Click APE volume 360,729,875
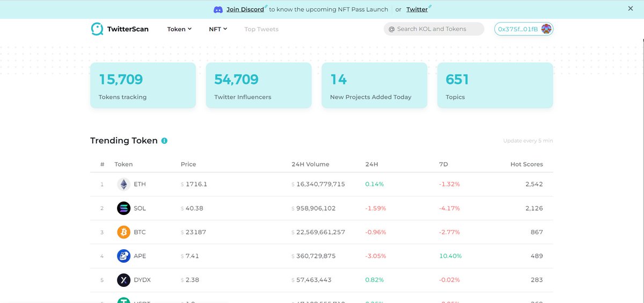 point(313,256)
